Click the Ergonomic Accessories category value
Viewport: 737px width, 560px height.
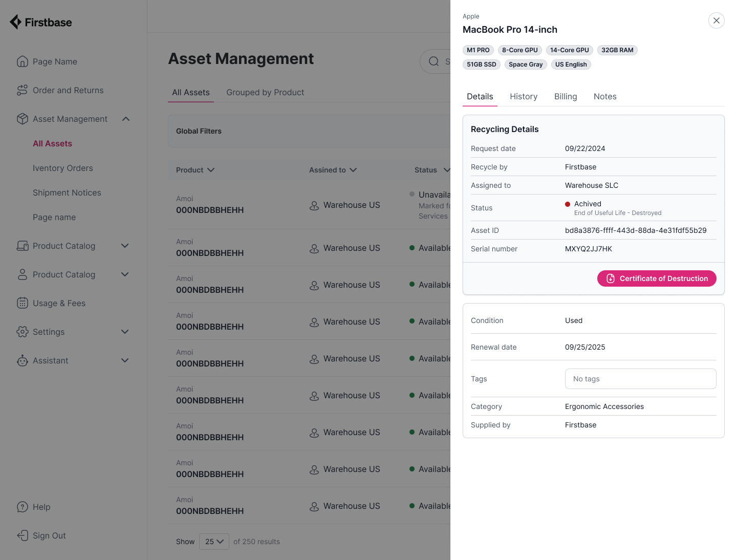click(604, 406)
